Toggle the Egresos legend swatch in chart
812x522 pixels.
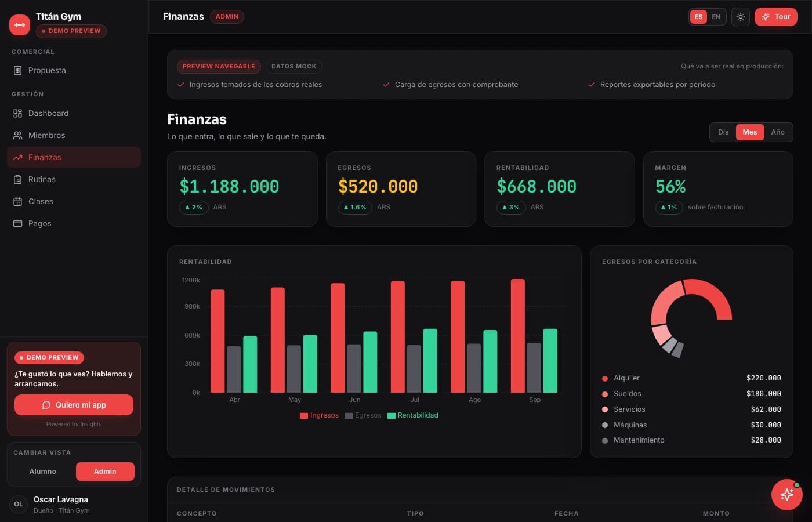click(349, 415)
